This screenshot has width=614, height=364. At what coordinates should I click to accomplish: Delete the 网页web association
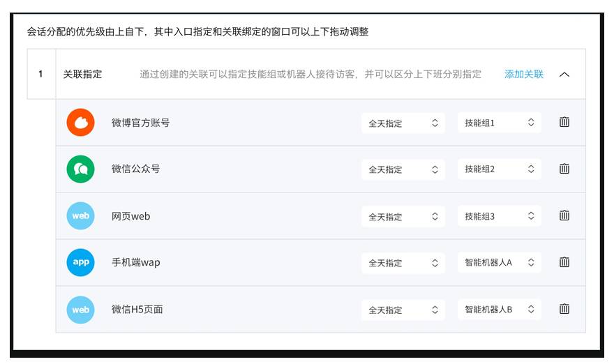tap(564, 215)
